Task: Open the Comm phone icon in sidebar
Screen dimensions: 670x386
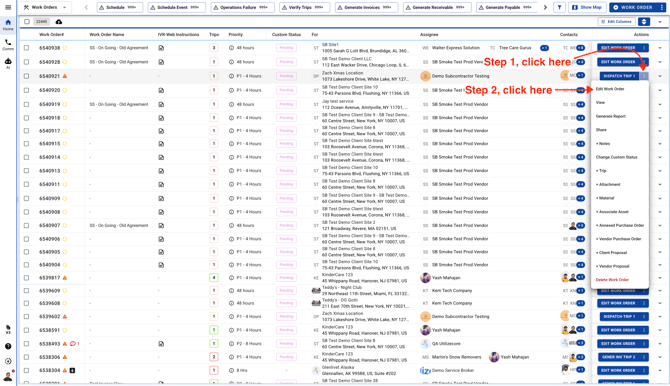Action: point(8,44)
